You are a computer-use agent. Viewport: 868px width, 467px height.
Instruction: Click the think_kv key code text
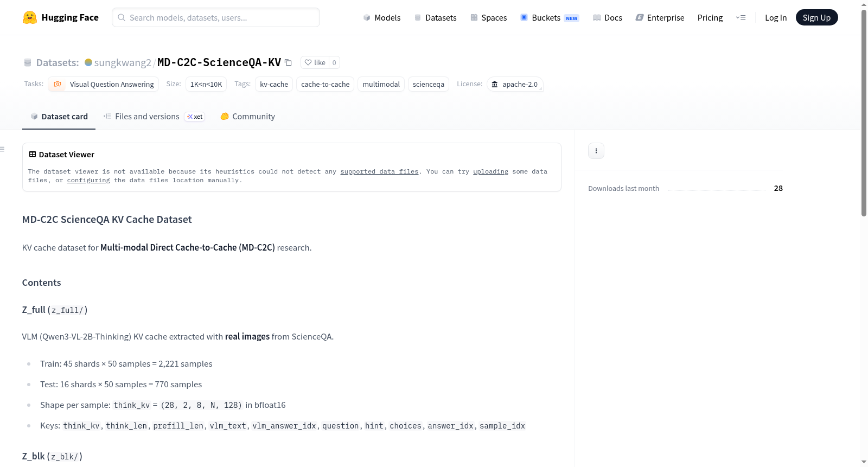coord(81,426)
